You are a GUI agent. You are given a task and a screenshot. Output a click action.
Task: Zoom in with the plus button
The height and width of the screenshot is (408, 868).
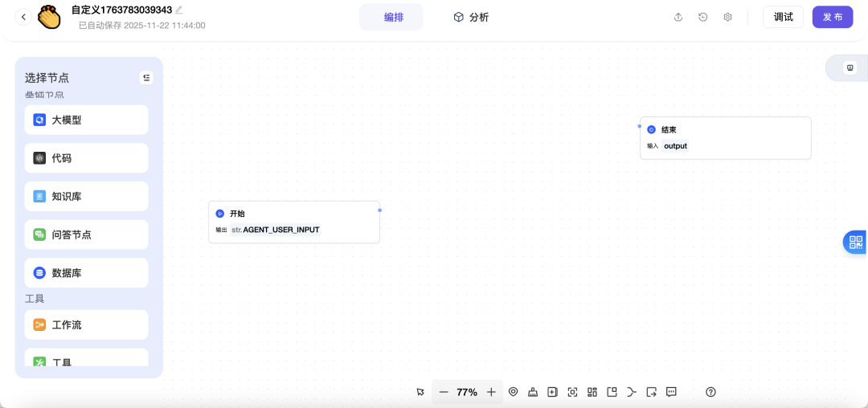[x=491, y=392]
